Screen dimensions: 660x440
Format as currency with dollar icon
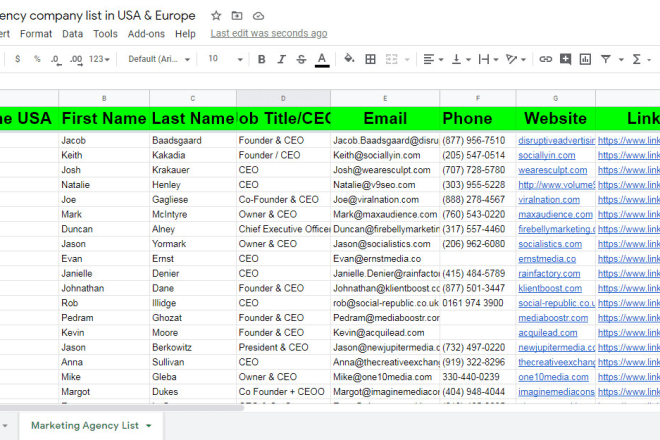17,59
